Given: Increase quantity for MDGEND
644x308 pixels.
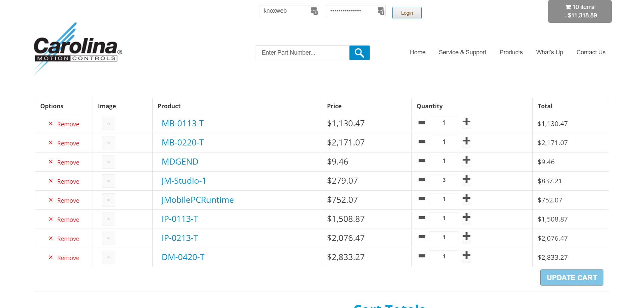Looking at the screenshot, I should point(467,160).
